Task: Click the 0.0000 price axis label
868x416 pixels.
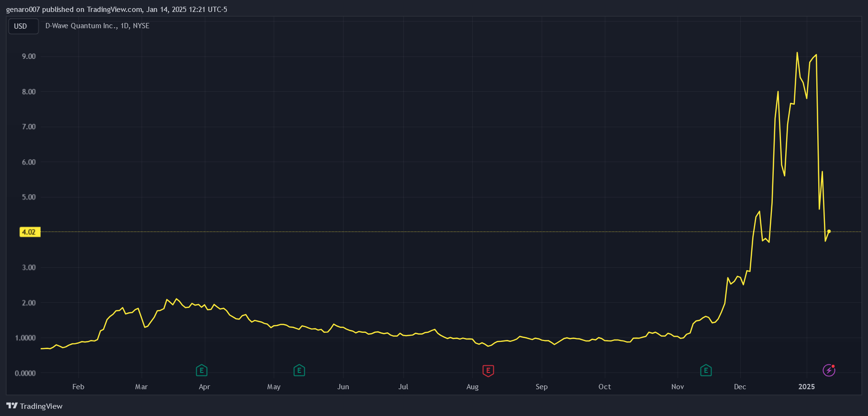Action: pos(25,373)
